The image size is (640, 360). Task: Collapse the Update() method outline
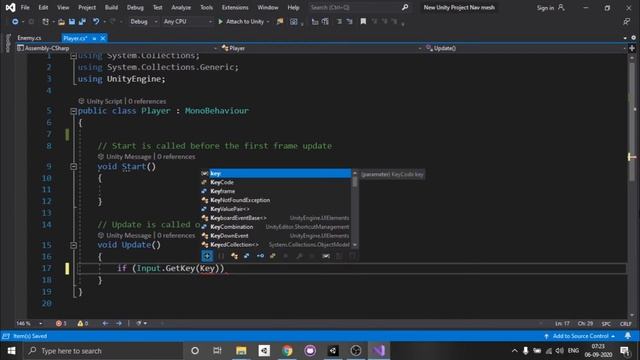pos(73,245)
